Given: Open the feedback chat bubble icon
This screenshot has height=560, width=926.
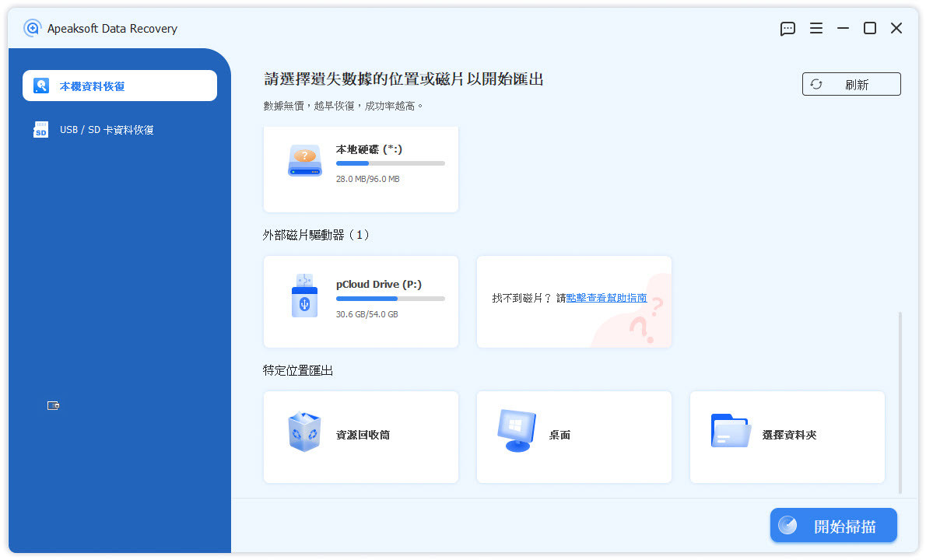Looking at the screenshot, I should pyautogui.click(x=787, y=28).
